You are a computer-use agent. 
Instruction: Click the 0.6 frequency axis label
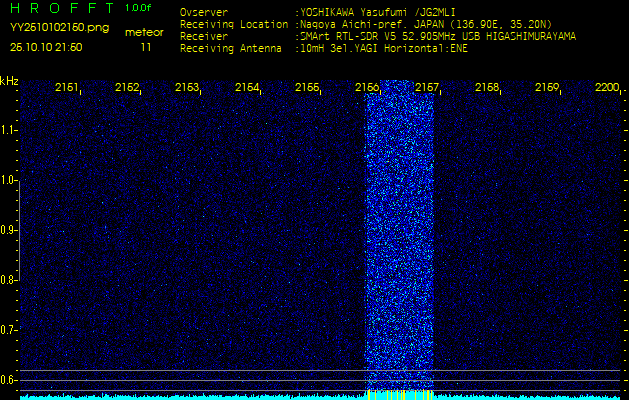(8, 380)
